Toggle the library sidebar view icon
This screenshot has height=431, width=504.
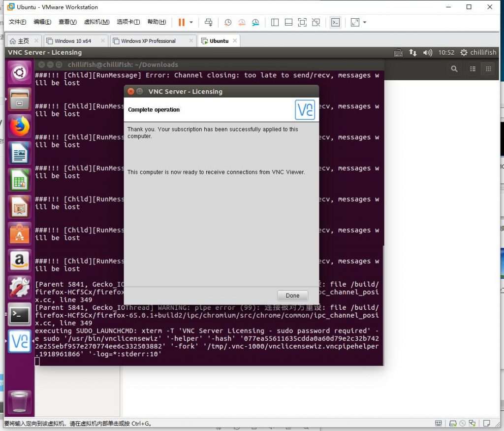click(275, 22)
